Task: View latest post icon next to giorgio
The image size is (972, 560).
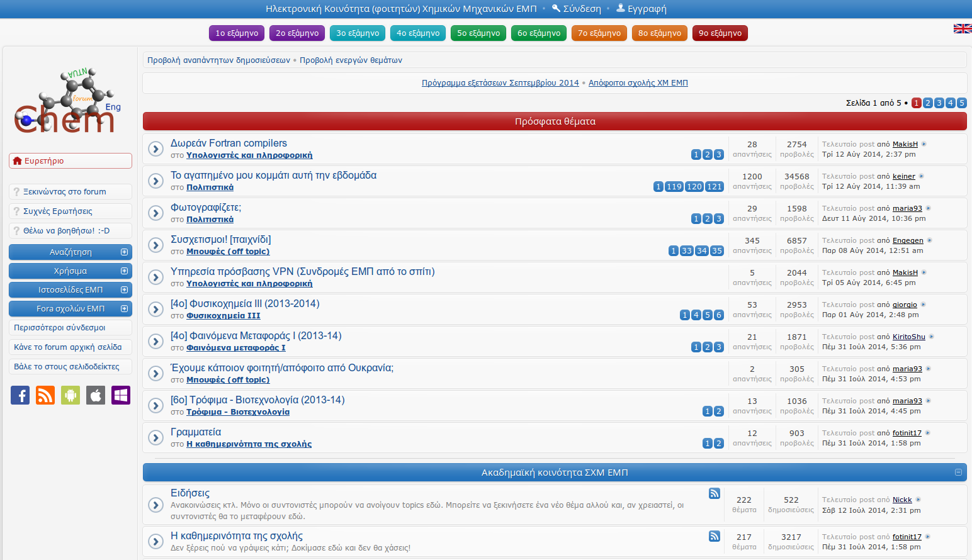Action: click(924, 305)
